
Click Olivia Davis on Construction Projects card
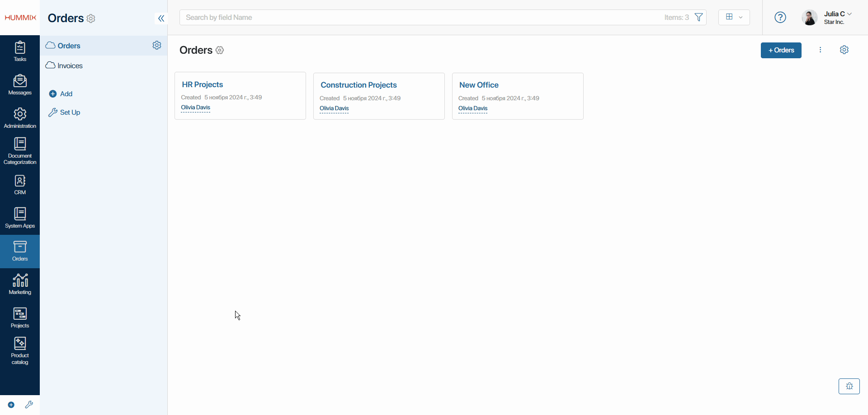(x=334, y=108)
